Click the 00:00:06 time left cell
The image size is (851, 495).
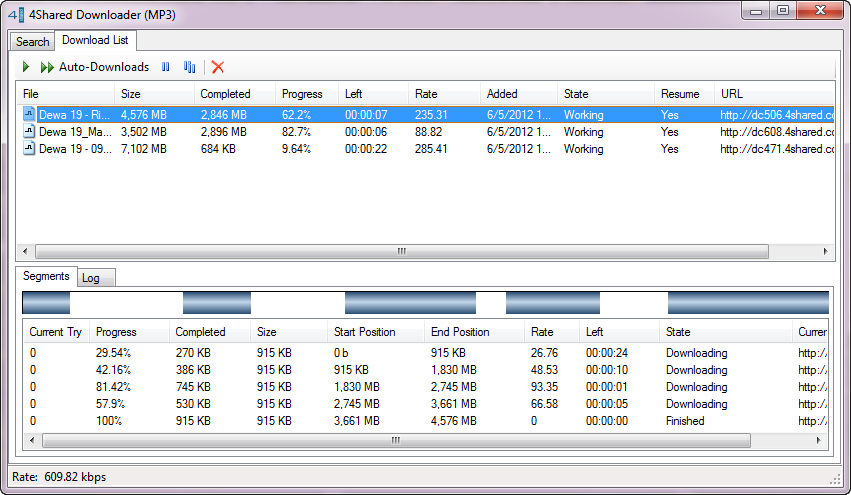[366, 132]
